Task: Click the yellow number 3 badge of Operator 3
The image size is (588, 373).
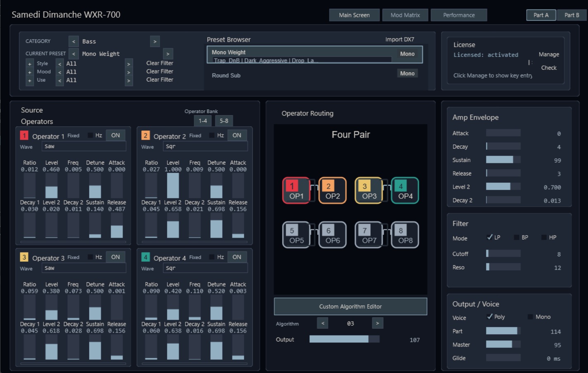Action: click(24, 257)
